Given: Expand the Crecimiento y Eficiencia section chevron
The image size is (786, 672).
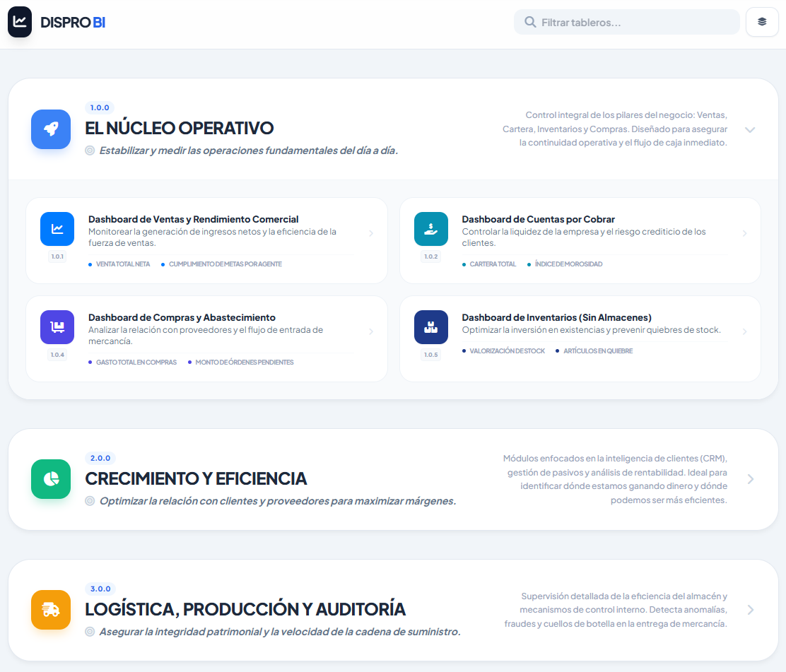Looking at the screenshot, I should point(751,479).
